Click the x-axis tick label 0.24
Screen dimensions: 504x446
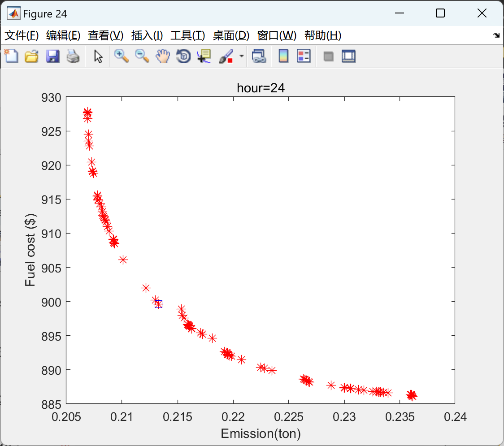[x=455, y=417]
